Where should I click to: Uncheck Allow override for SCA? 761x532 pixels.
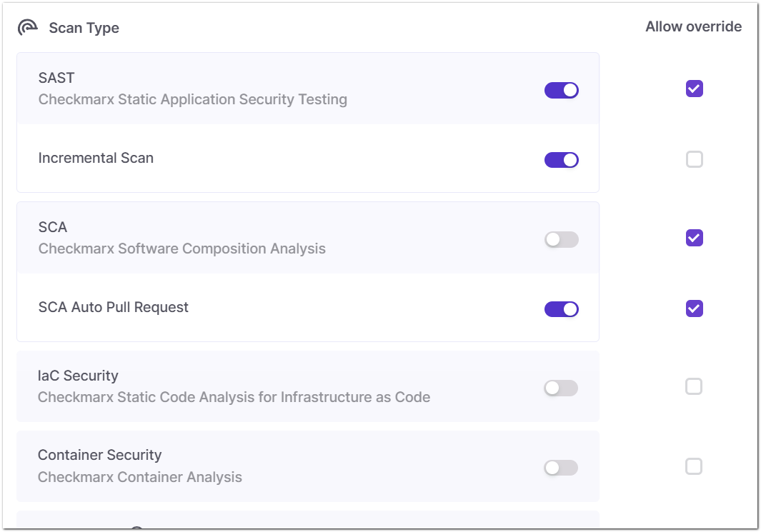pos(695,238)
